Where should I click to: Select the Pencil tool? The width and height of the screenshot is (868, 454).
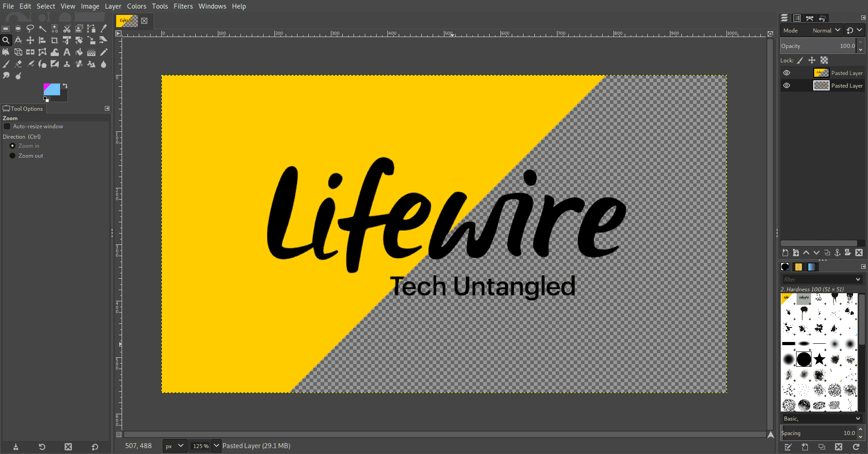[104, 52]
